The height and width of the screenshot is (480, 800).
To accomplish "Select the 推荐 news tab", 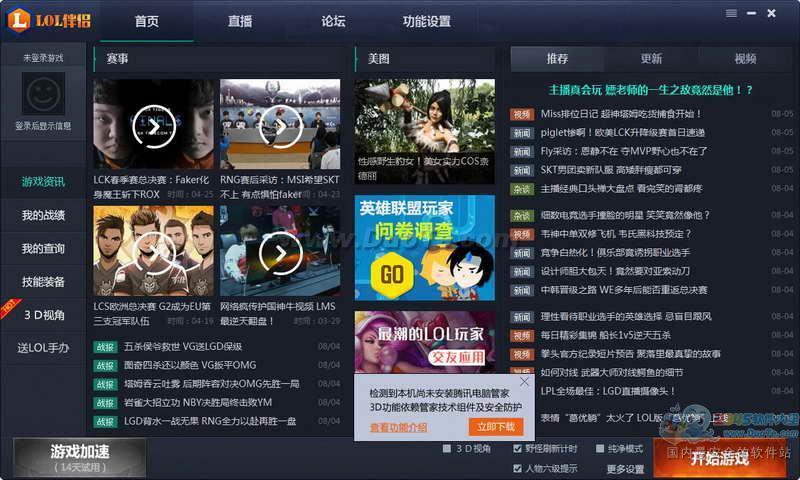I will (x=557, y=59).
